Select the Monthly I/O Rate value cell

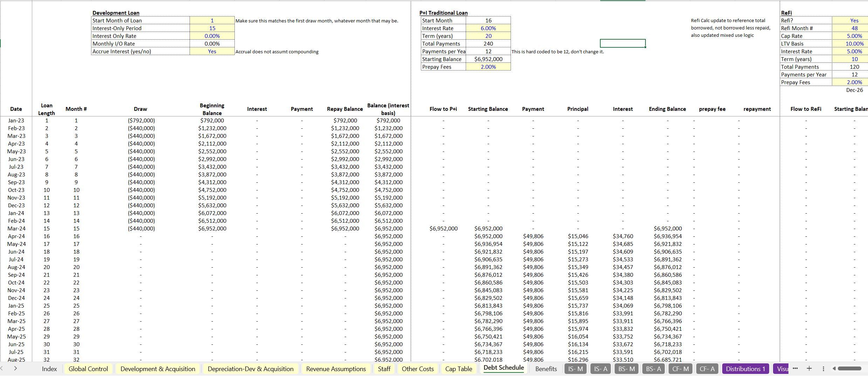(x=212, y=44)
